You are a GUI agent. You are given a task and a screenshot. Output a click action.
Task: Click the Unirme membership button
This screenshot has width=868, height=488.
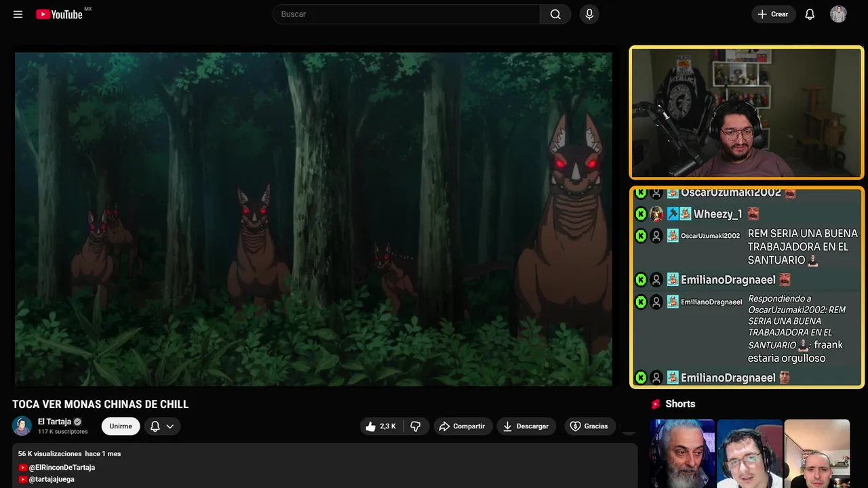coord(121,426)
